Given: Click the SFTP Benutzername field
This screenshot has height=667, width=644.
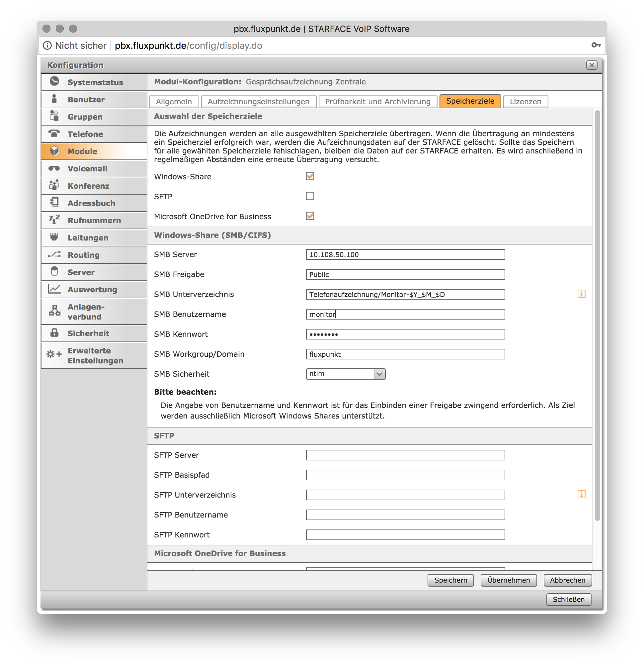Looking at the screenshot, I should pos(406,515).
